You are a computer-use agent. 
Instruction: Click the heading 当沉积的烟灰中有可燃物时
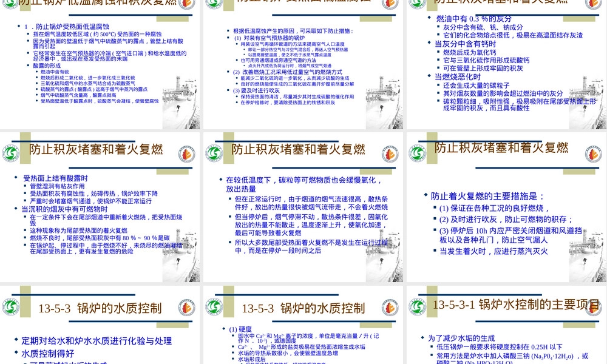click(x=64, y=209)
